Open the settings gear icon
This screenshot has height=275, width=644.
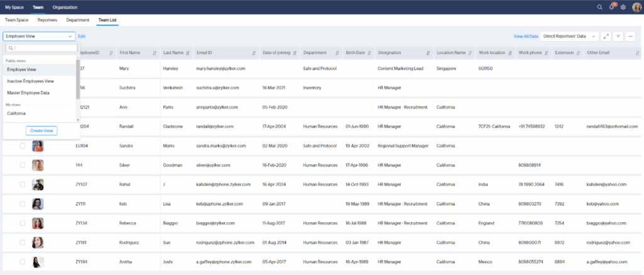click(623, 7)
